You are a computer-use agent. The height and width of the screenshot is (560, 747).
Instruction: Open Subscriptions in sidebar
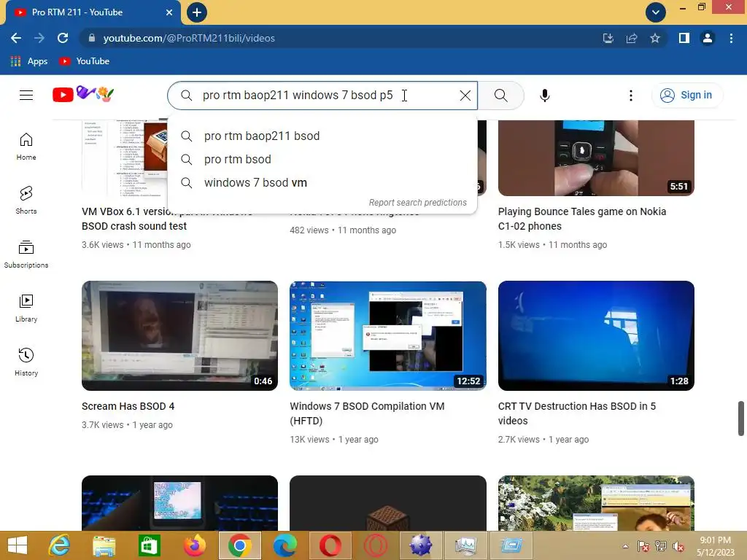26,254
